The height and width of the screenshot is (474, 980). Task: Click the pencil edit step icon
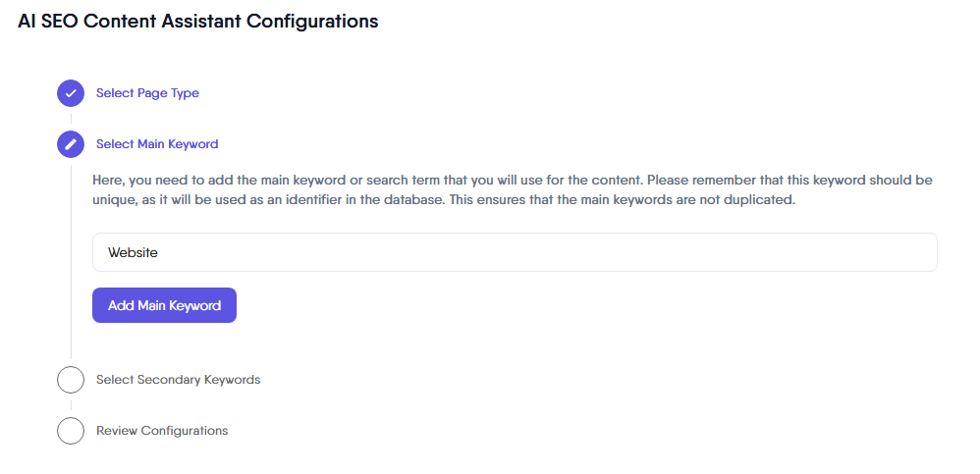71,144
